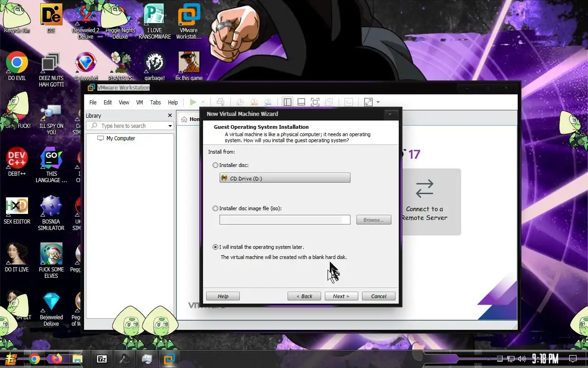Click the ISO file path input field
The height and width of the screenshot is (368, 588).
[x=285, y=220]
